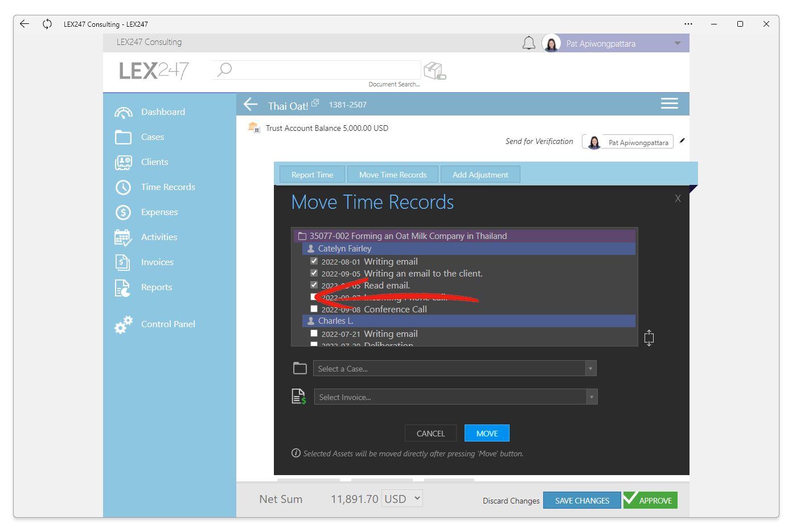Click Discard Changes link
The height and width of the screenshot is (532, 792).
tap(511, 501)
